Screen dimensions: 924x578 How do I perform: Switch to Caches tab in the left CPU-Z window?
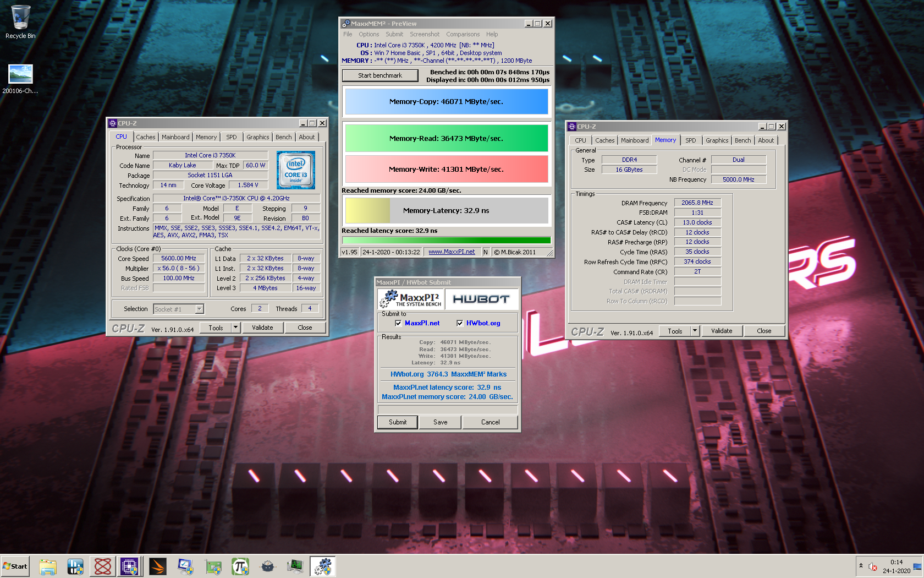[x=146, y=137]
